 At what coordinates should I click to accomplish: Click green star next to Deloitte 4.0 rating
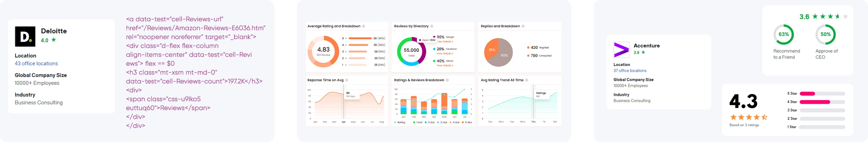click(x=54, y=40)
